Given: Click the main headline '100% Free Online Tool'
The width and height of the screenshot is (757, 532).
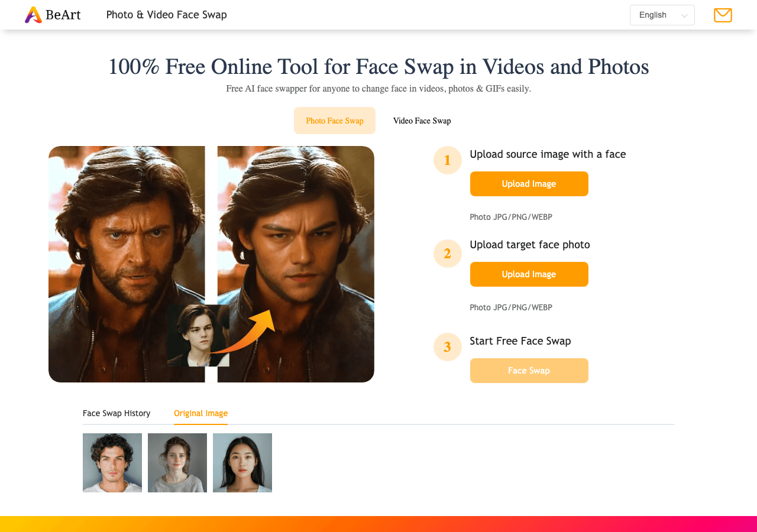Looking at the screenshot, I should click(378, 66).
